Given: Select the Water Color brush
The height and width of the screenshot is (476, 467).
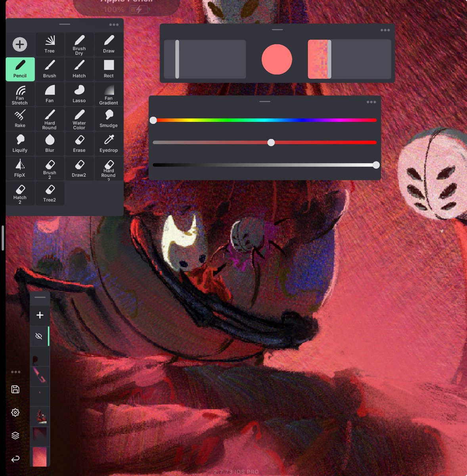Looking at the screenshot, I should pyautogui.click(x=79, y=119).
